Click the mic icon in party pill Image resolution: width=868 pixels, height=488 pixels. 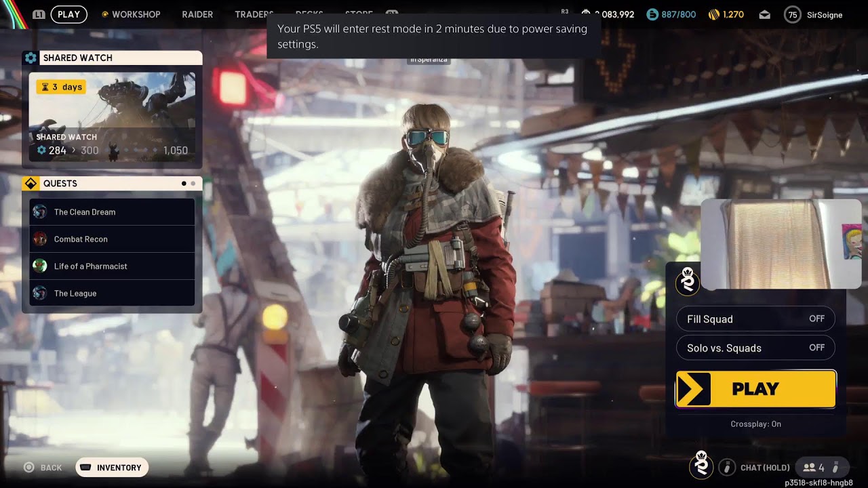(836, 468)
